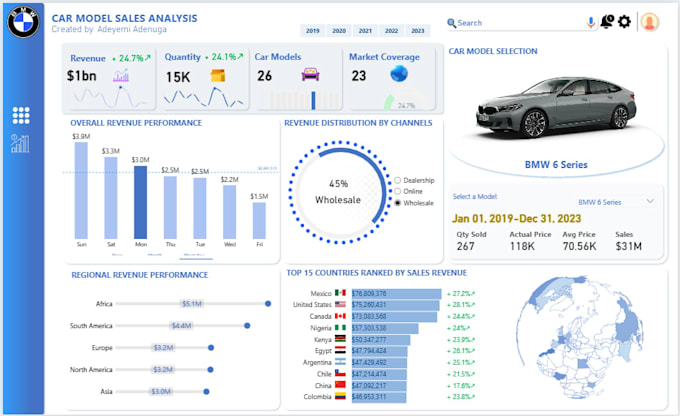Click the Chile flag icon
680x416 pixels.
(x=340, y=373)
